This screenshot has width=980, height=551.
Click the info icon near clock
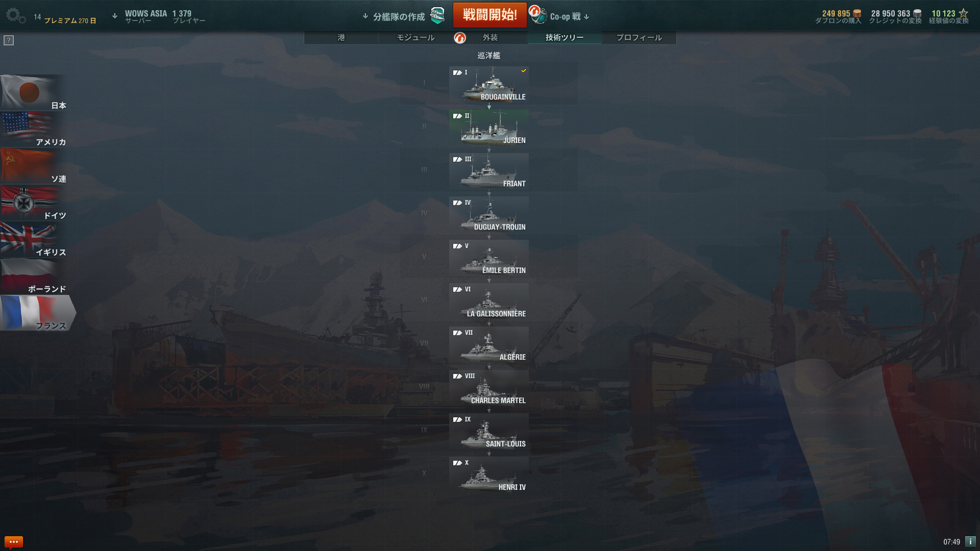[x=970, y=542]
